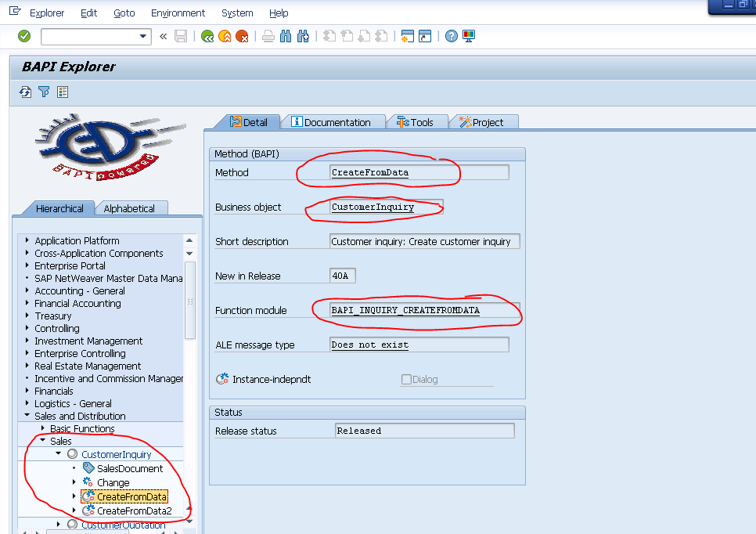Click the Exit yellow arrow icon
This screenshot has width=756, height=534.
[224, 36]
